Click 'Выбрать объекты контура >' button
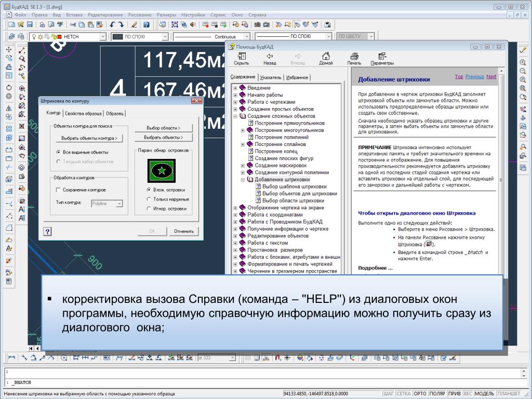 tap(89, 138)
